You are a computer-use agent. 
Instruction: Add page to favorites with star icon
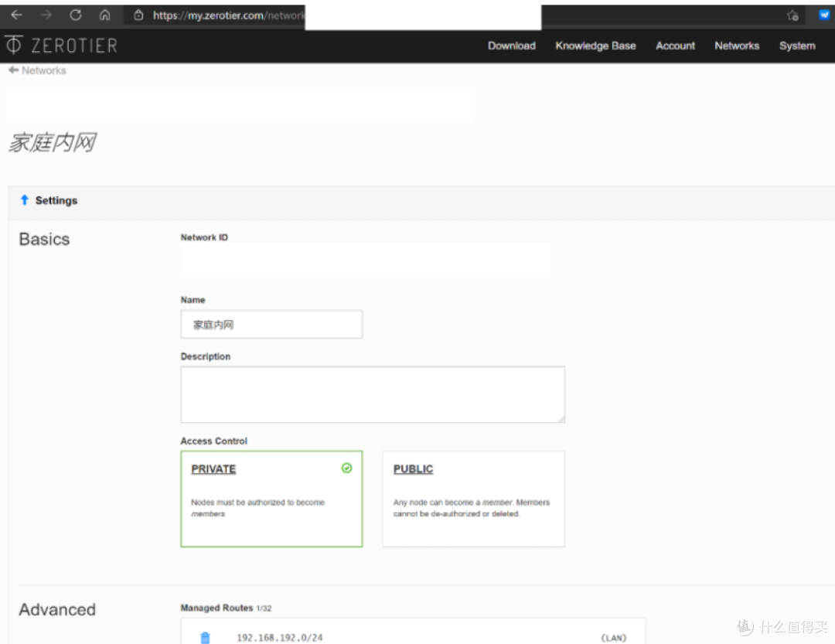click(792, 15)
